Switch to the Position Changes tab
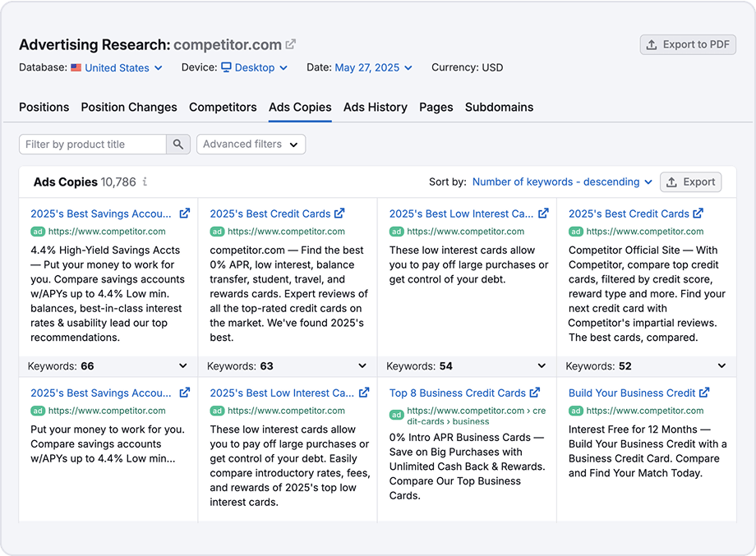 (129, 108)
